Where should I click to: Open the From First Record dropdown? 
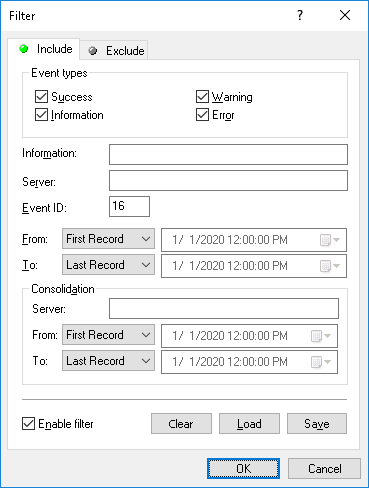tap(108, 239)
